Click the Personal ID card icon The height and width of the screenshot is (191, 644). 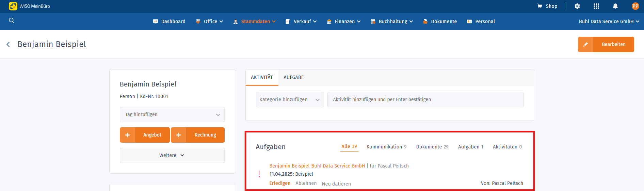469,21
